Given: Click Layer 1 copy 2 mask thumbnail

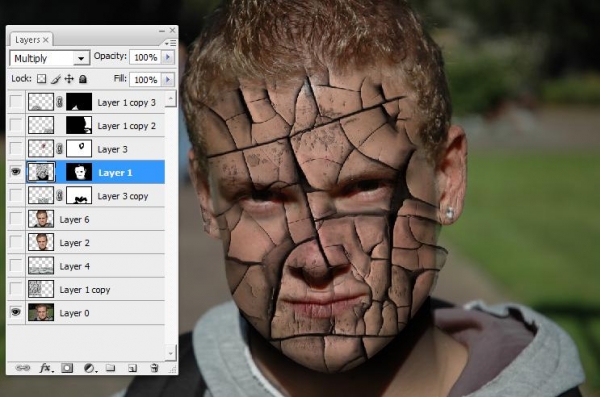Looking at the screenshot, I should 79,125.
